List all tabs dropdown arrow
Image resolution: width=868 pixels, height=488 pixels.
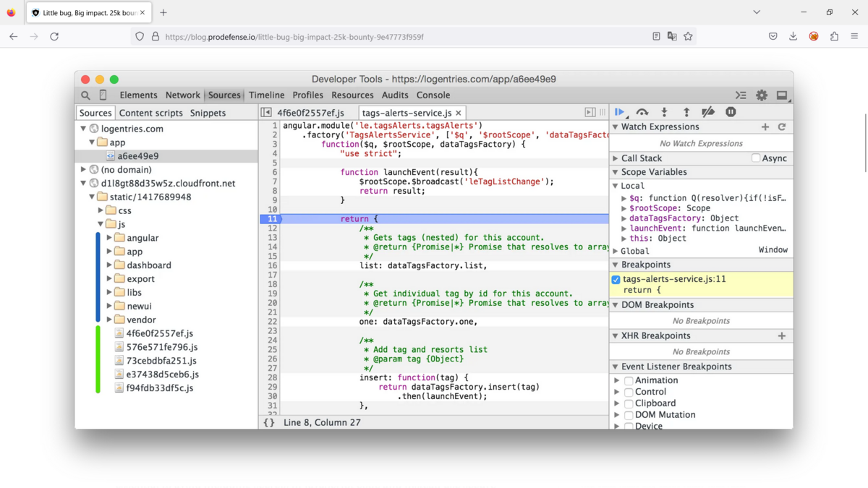[x=757, y=12]
